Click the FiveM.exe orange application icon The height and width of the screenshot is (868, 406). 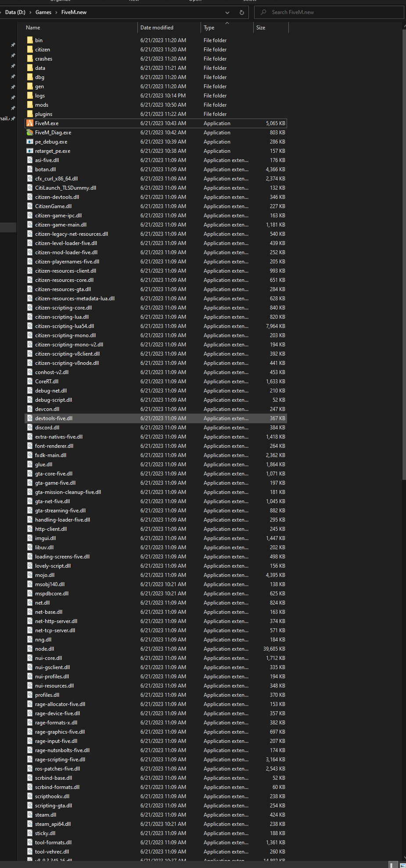click(x=30, y=123)
